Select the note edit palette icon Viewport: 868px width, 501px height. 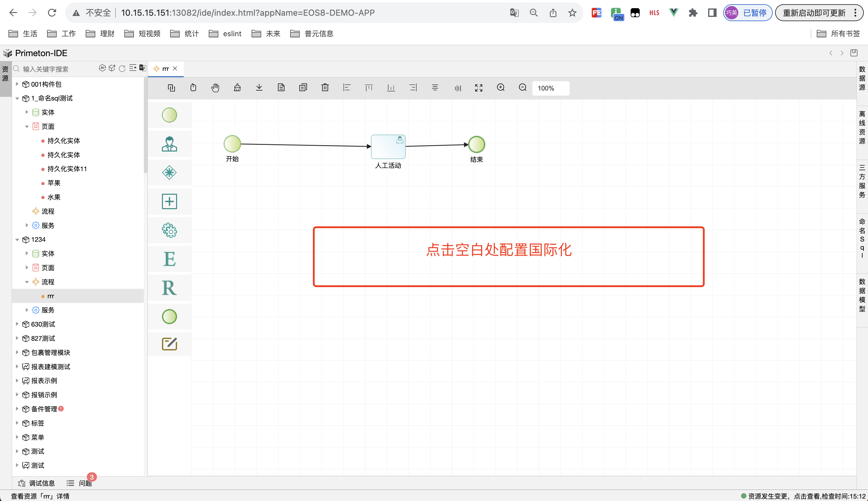[169, 344]
